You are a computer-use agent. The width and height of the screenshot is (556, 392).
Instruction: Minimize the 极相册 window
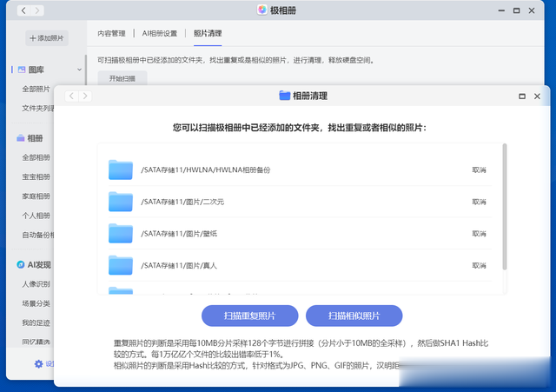501,10
